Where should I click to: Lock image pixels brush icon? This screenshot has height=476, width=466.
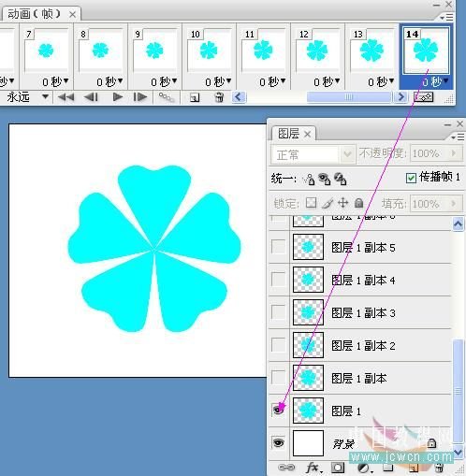328,203
